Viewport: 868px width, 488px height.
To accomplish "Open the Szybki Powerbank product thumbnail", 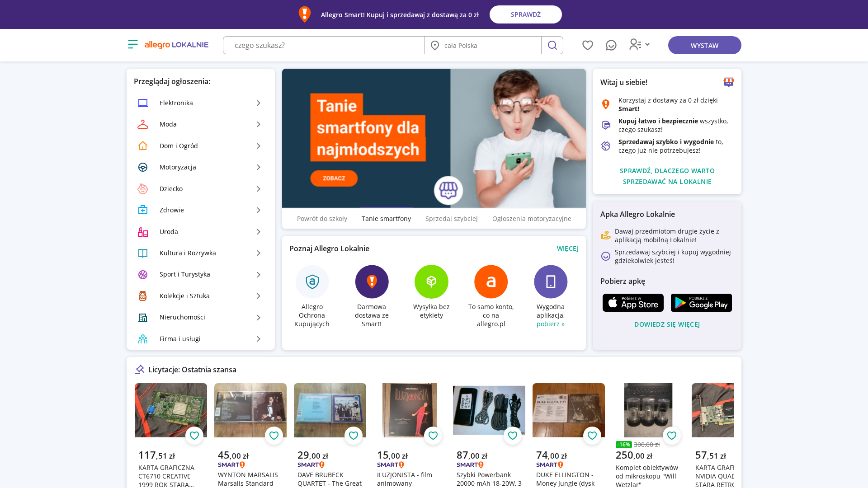I will (x=489, y=410).
